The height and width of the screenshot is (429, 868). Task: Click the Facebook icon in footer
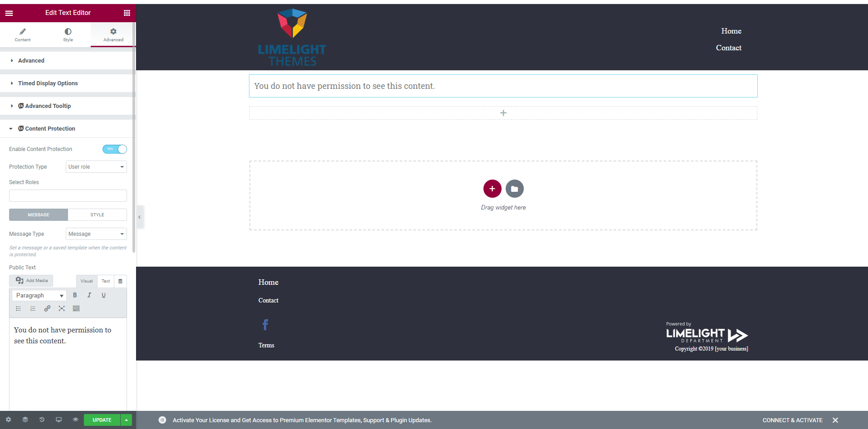(x=265, y=325)
